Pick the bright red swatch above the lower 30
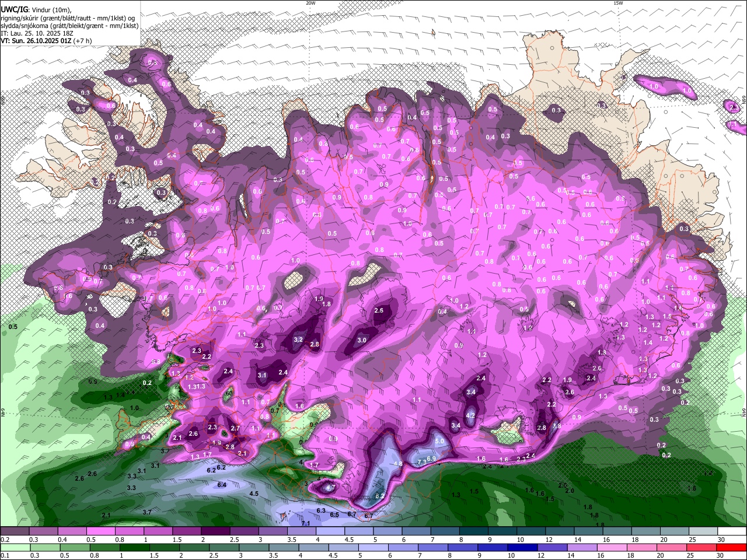This screenshot has width=747, height=560. 732,547
